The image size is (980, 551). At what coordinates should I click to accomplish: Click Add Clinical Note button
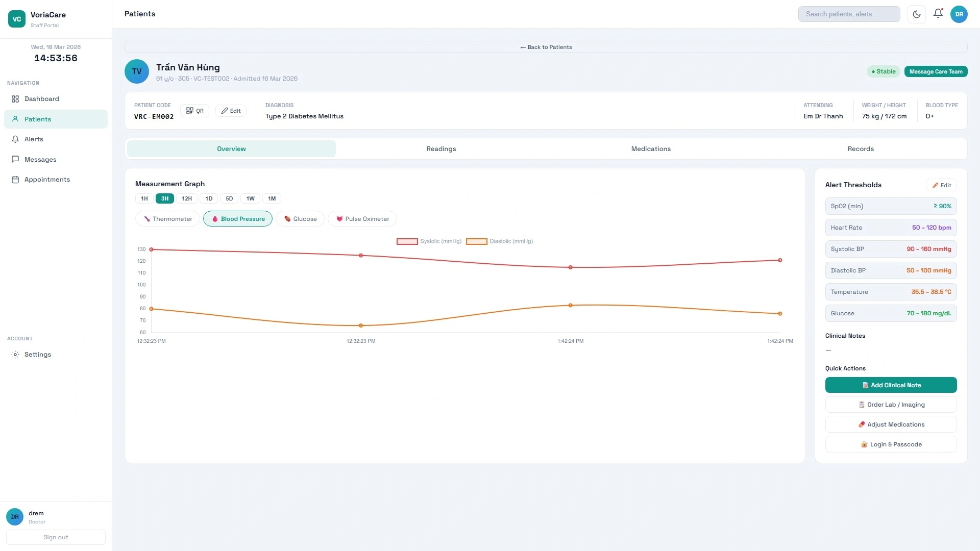tap(891, 385)
